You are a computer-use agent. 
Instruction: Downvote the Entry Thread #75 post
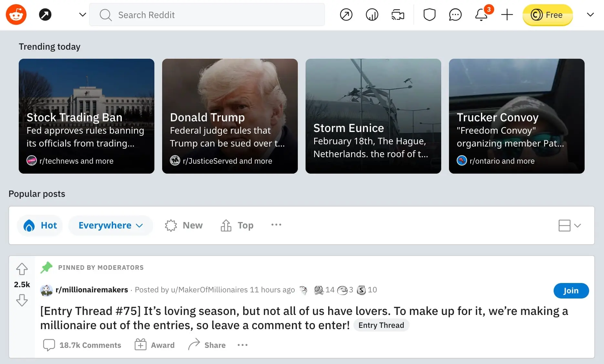[22, 300]
